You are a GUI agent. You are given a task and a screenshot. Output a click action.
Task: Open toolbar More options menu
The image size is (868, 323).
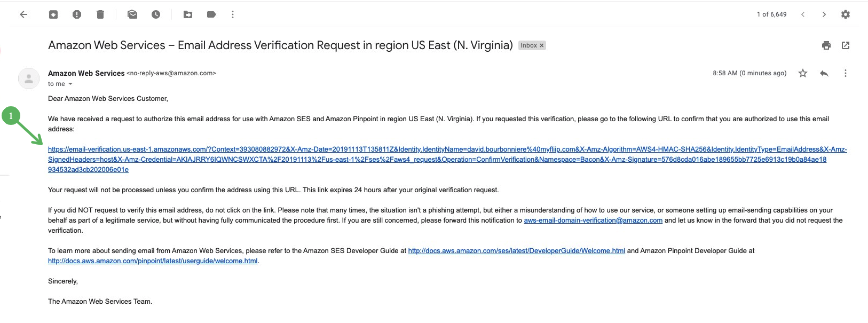[x=233, y=14]
